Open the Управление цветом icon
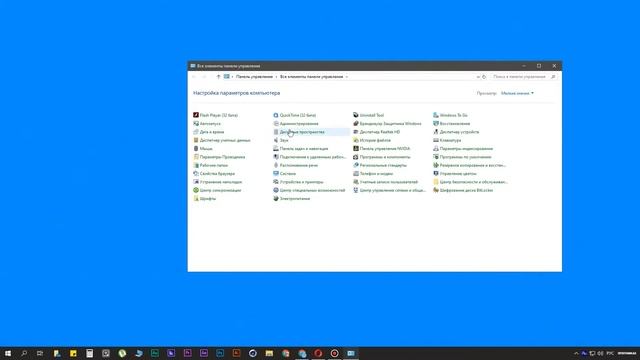The height and width of the screenshot is (360, 640). pyautogui.click(x=436, y=173)
